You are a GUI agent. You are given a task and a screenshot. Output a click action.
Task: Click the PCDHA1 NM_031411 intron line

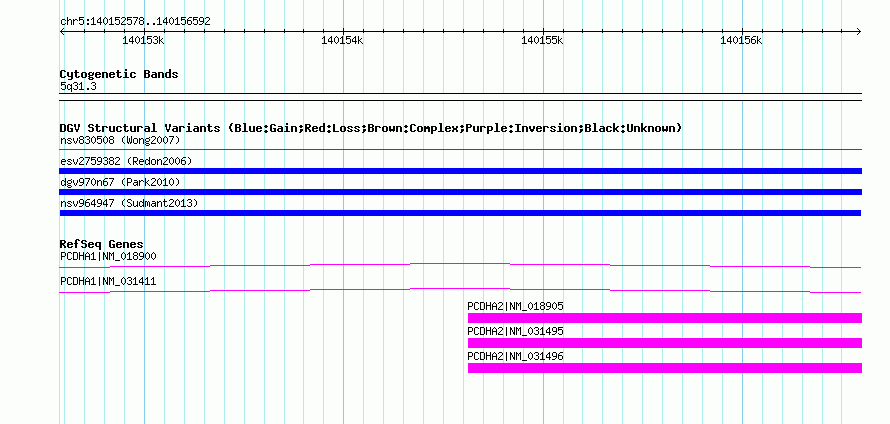pyautogui.click(x=460, y=290)
